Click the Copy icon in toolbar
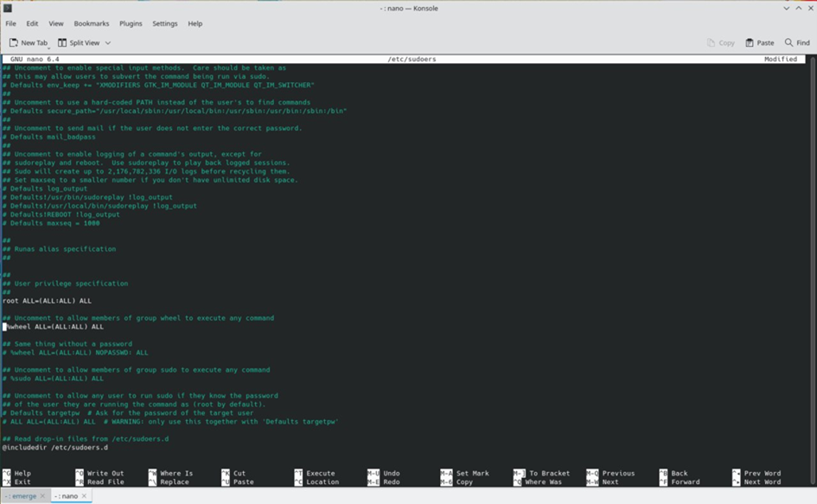This screenshot has height=504, width=817. click(712, 42)
